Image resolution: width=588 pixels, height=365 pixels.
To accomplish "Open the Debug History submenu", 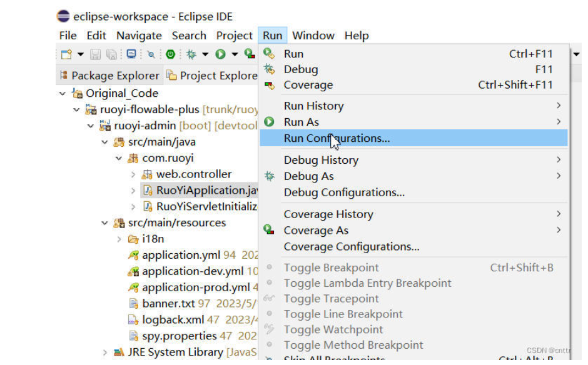I will click(x=413, y=161).
